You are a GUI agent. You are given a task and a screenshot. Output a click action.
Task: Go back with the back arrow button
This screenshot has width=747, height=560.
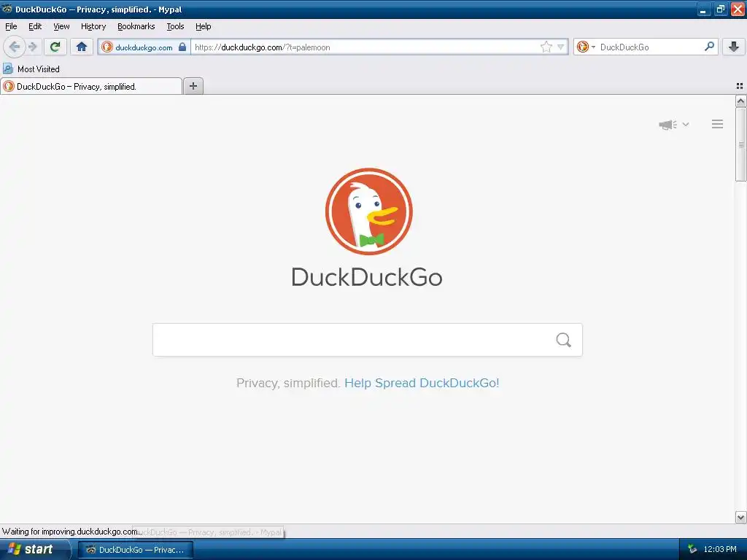[14, 47]
